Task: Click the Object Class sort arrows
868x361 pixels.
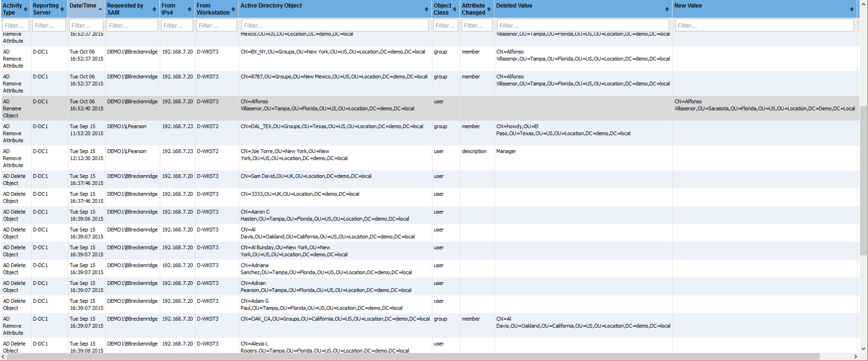Action: coord(455,9)
